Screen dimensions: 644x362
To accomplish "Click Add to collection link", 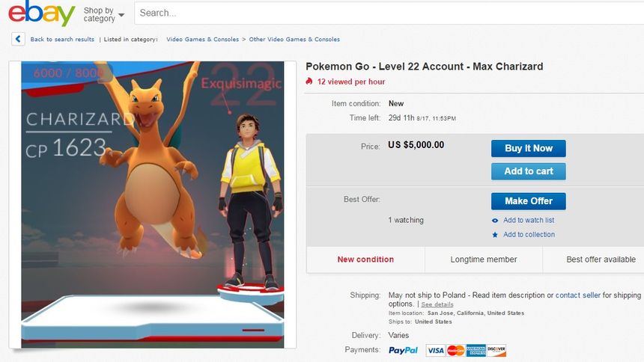I will 529,235.
